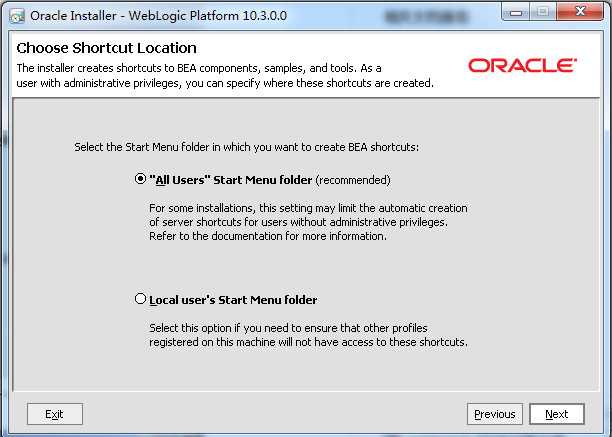Click the disabled maximize window button
The height and width of the screenshot is (437, 612).
(543, 12)
